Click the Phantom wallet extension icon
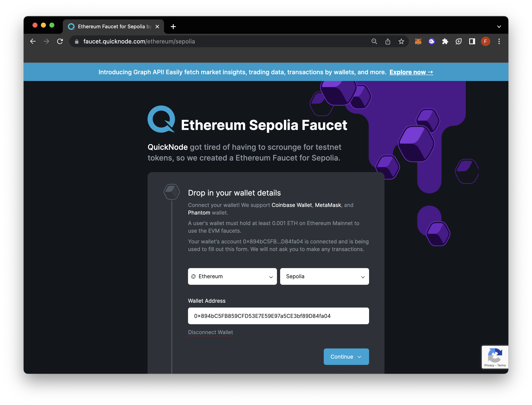This screenshot has width=532, height=405. [432, 41]
